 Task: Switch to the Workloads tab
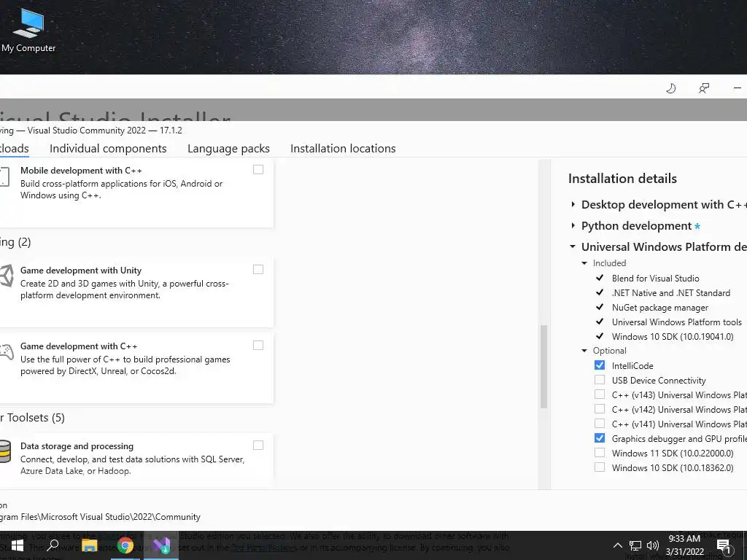[x=15, y=149]
